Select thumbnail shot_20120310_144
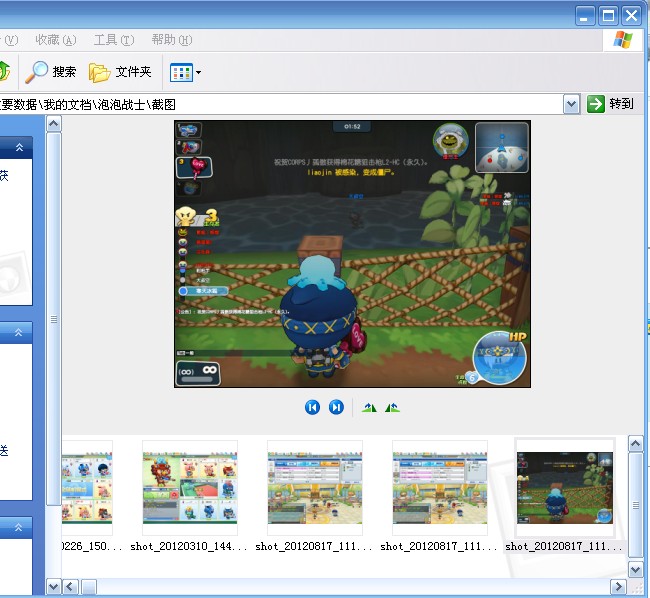650x598 pixels. click(190, 488)
